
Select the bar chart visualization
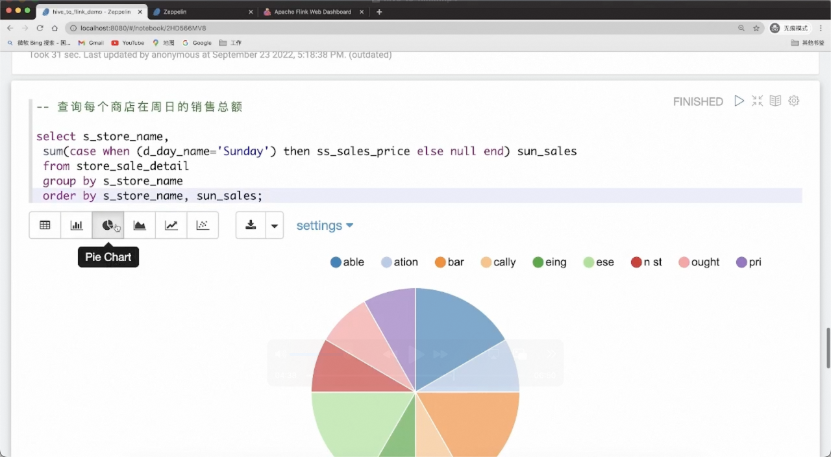click(76, 225)
